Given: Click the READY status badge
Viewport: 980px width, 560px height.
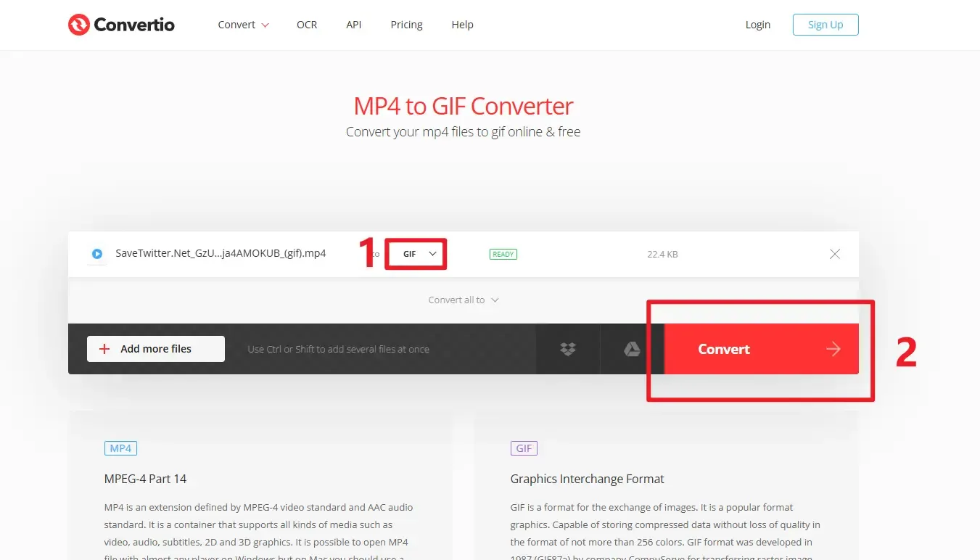Looking at the screenshot, I should pyautogui.click(x=503, y=254).
